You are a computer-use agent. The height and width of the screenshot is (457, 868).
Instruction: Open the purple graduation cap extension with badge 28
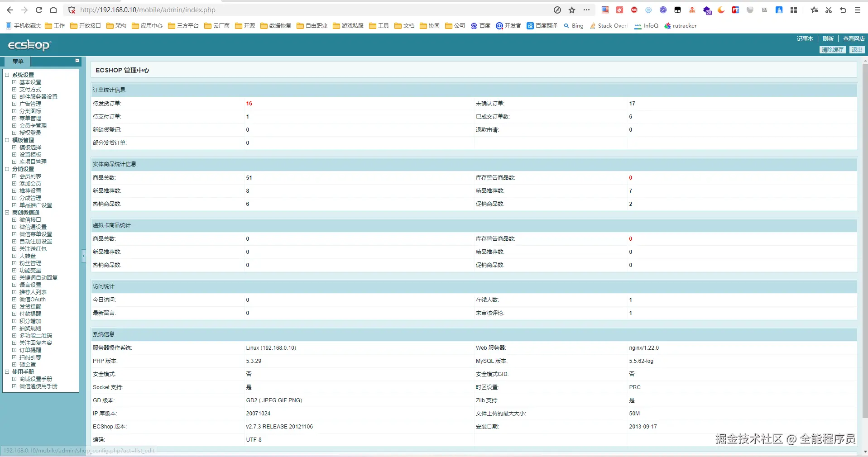(x=707, y=10)
